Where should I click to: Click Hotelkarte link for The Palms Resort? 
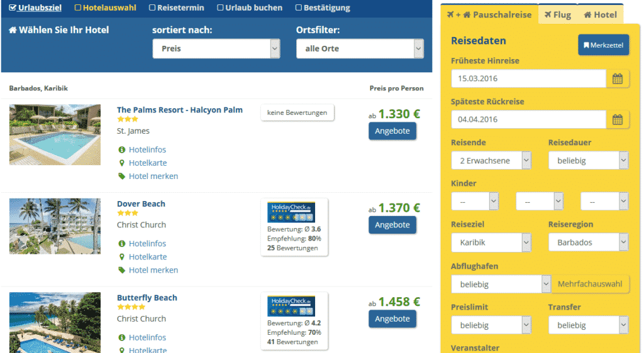[x=148, y=163]
